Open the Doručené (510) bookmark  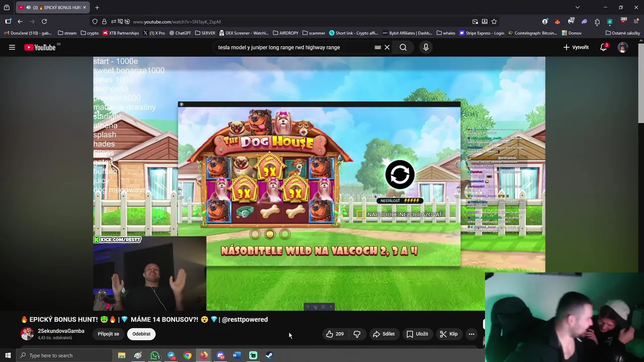pyautogui.click(x=28, y=33)
